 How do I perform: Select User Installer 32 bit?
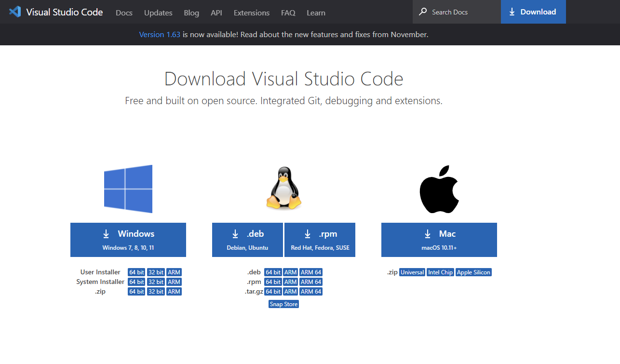(156, 272)
